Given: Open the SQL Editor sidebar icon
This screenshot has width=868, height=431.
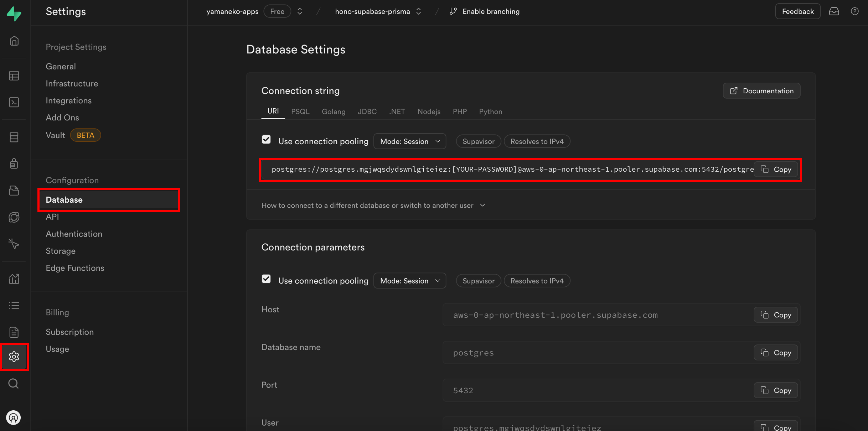Looking at the screenshot, I should coord(14,102).
